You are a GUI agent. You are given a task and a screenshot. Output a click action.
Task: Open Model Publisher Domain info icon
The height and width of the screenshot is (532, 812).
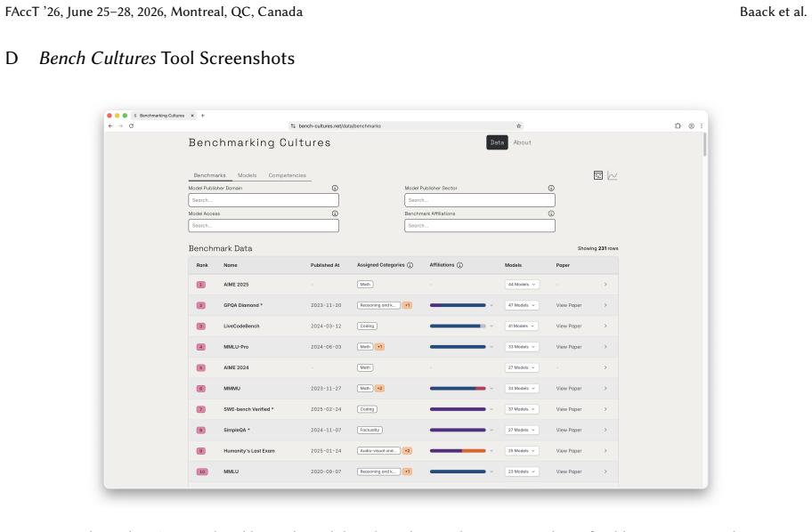pos(335,189)
